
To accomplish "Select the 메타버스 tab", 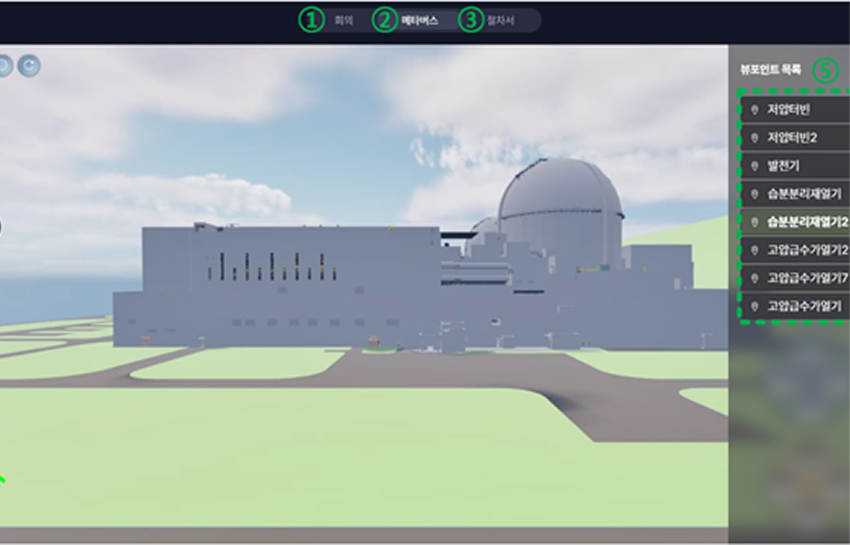I will click(419, 20).
